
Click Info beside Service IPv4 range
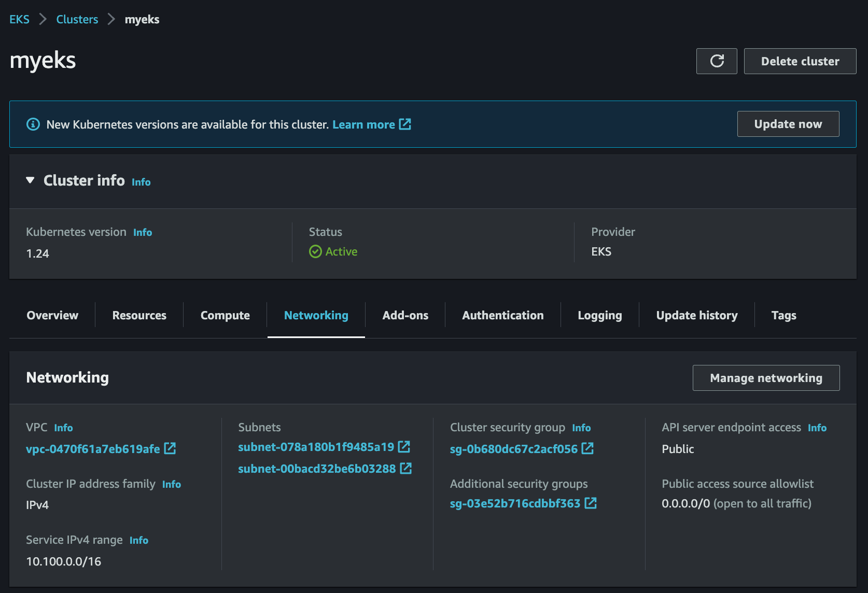click(x=139, y=540)
